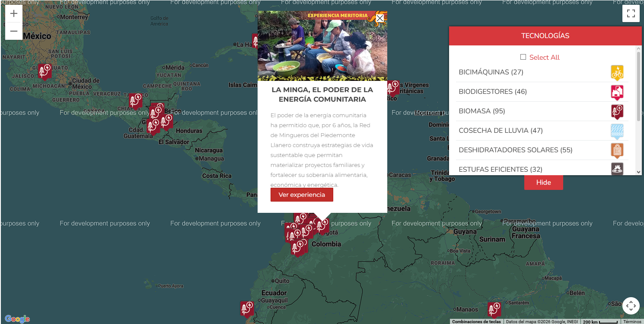Hide the Tecnologías panel
This screenshot has height=324, width=644.
tap(543, 183)
